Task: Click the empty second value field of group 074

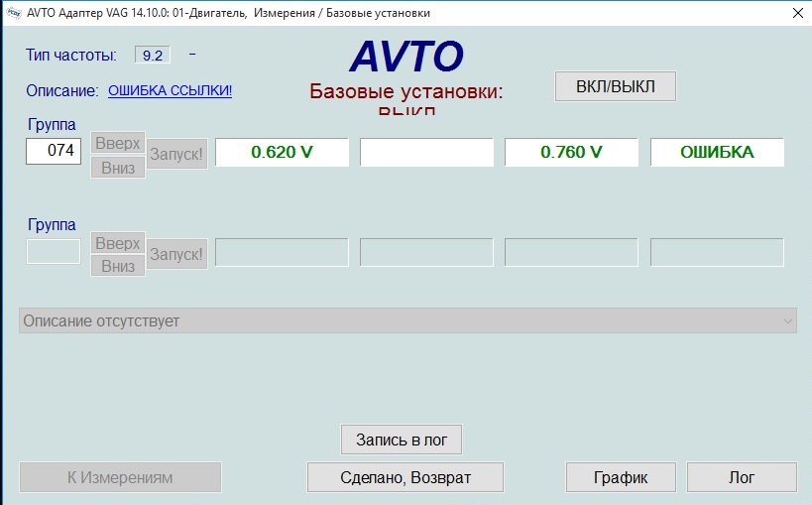Action: click(426, 152)
